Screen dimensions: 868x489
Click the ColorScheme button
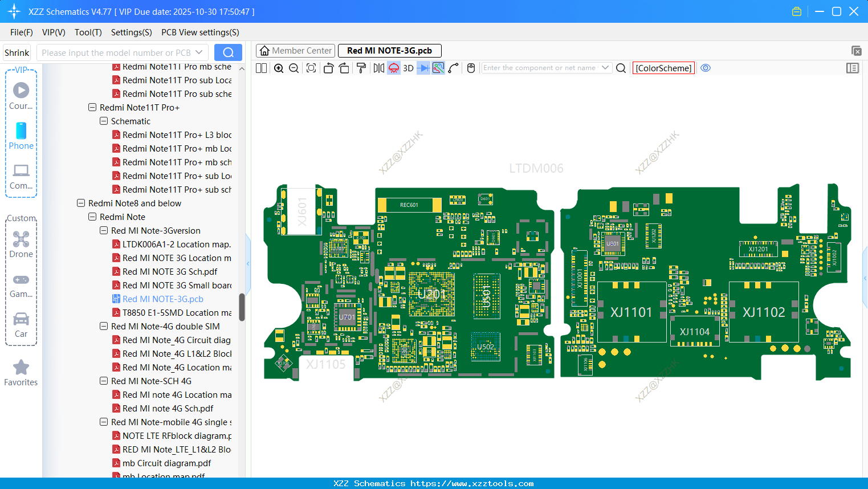coord(663,68)
